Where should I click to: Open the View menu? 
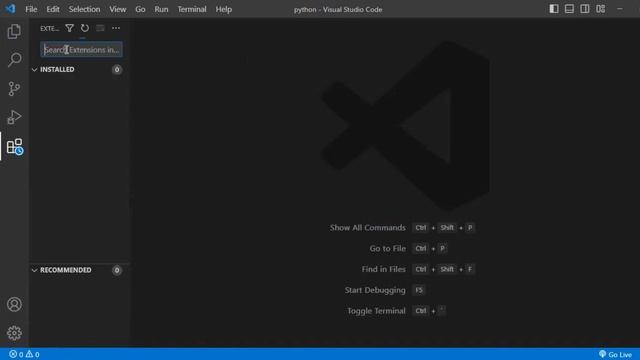118,9
